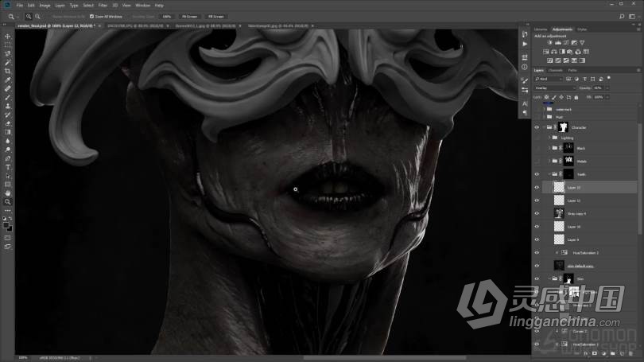
Task: Select the Zoom tool in the toolbox
Action: click(x=7, y=202)
